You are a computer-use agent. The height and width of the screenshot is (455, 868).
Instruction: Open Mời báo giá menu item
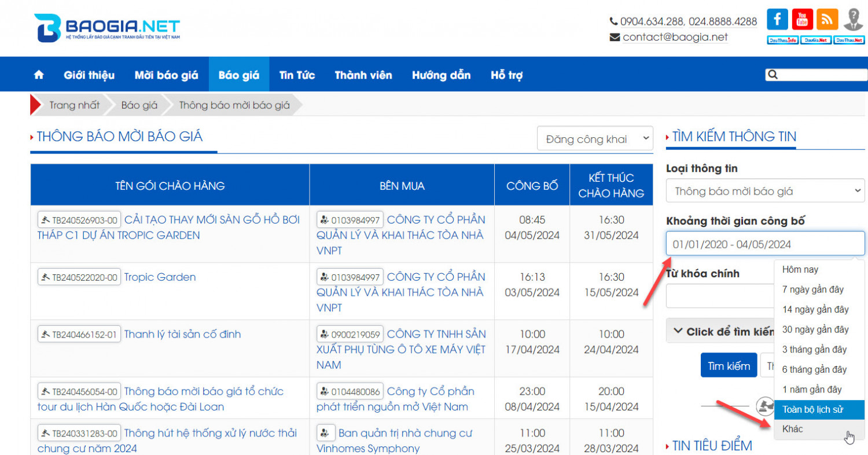(x=166, y=75)
